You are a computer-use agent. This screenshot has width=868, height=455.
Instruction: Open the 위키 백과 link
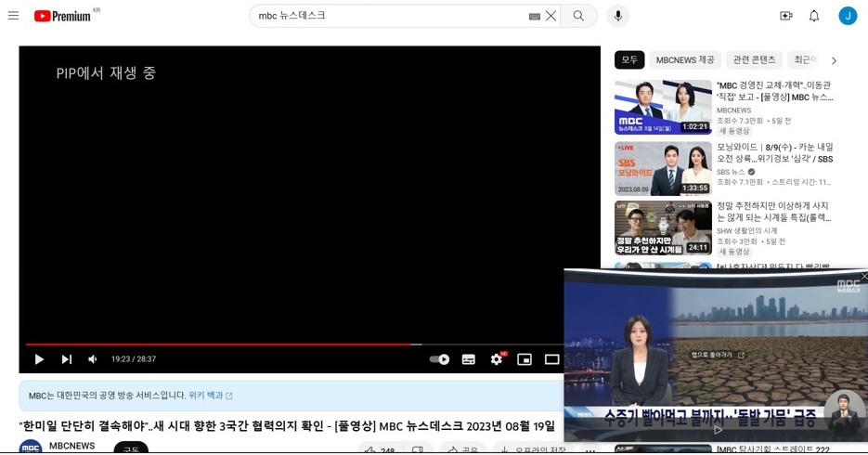click(x=211, y=396)
